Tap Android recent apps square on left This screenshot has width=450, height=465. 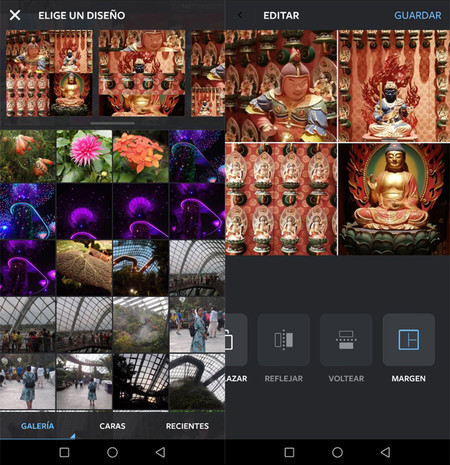(x=64, y=452)
